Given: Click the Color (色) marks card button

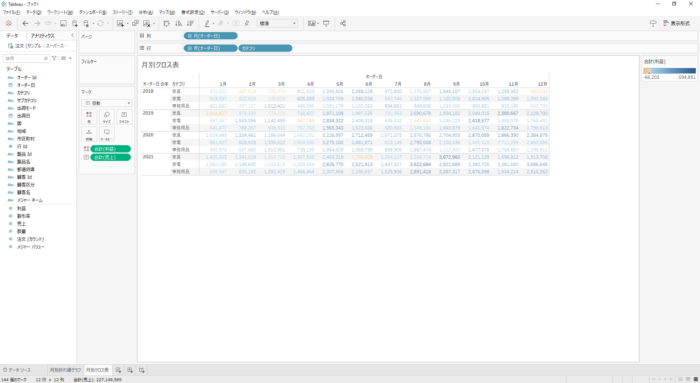Looking at the screenshot, I should tap(89, 117).
